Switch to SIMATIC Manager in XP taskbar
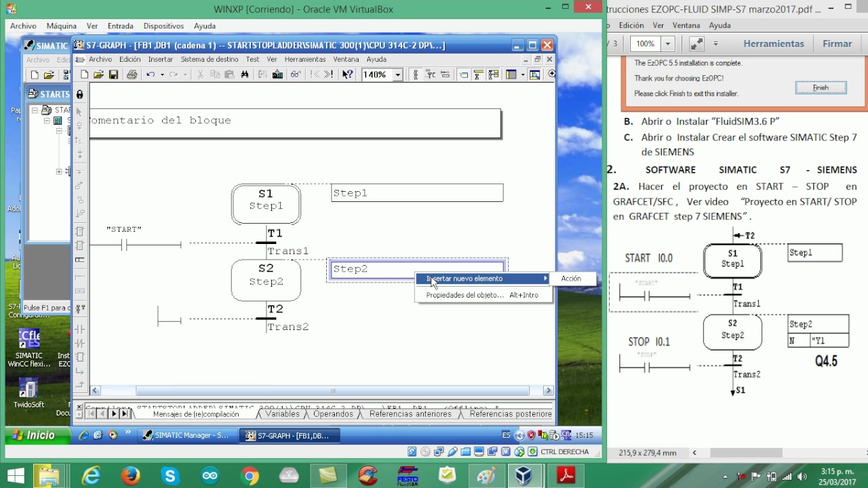The height and width of the screenshot is (488, 868). 187,435
